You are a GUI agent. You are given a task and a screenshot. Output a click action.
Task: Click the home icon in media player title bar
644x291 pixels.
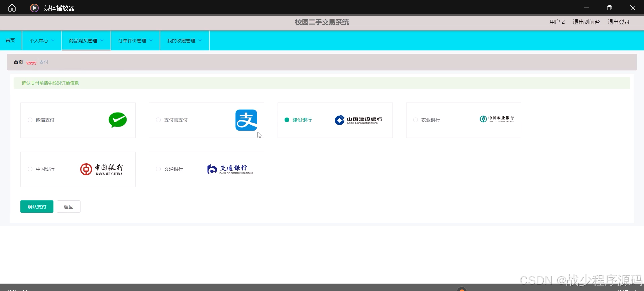click(12, 8)
